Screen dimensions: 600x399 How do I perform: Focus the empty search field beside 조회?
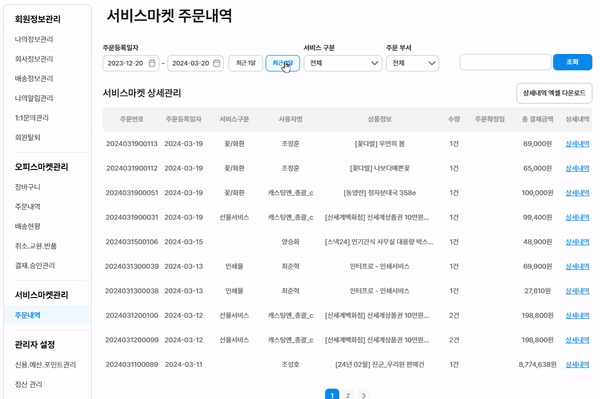[x=505, y=62]
